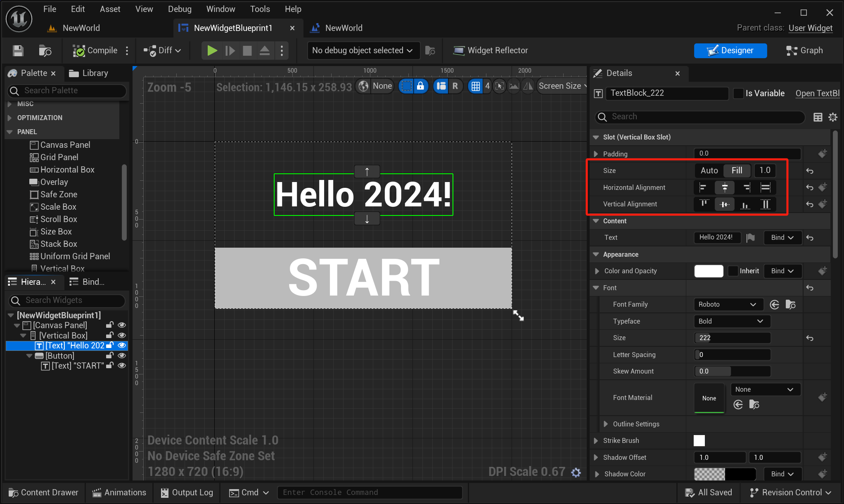
Task: Set vertical alignment to bottom
Action: click(745, 204)
